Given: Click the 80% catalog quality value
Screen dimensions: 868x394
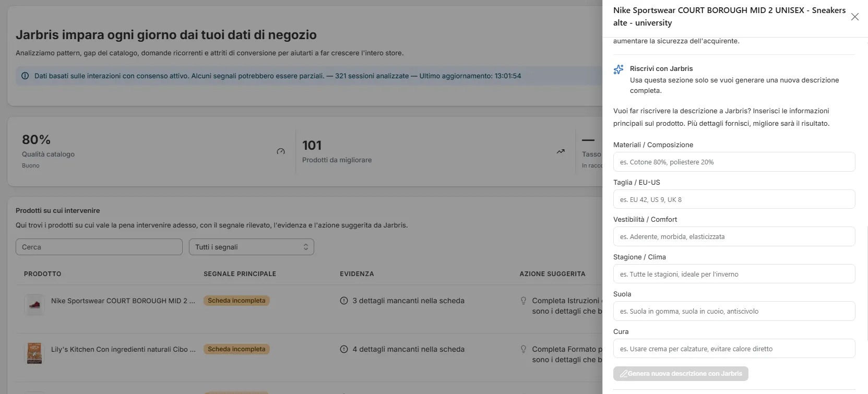Looking at the screenshot, I should (36, 140).
